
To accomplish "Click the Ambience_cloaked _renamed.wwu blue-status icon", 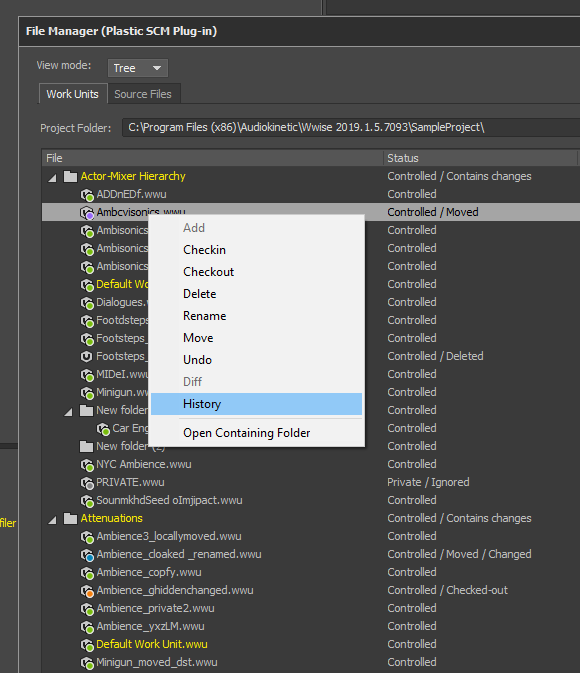I will [x=87, y=555].
